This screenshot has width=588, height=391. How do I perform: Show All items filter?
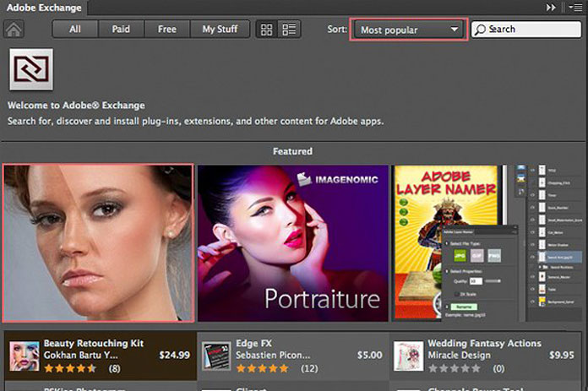75,30
